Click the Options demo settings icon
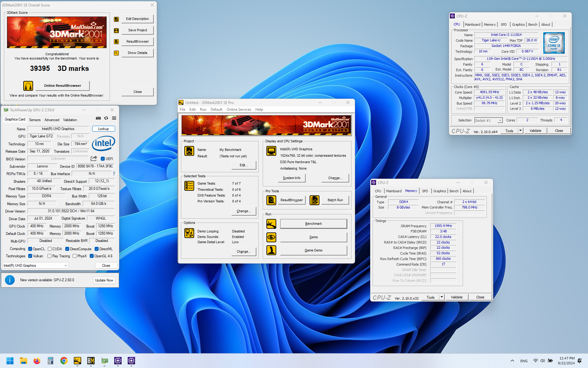 point(189,233)
